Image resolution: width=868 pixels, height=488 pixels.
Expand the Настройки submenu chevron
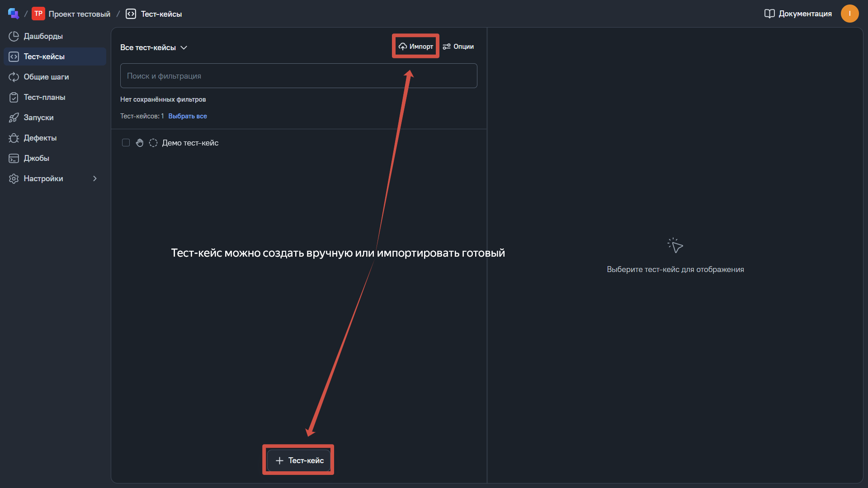click(95, 178)
